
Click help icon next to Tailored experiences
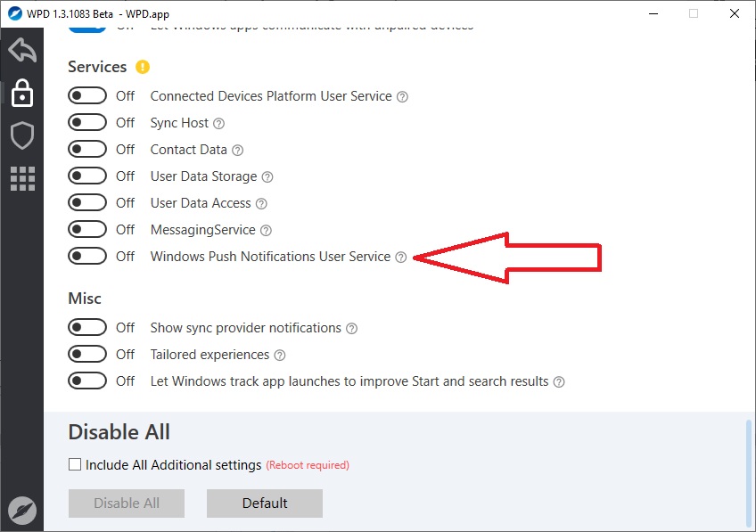(280, 355)
